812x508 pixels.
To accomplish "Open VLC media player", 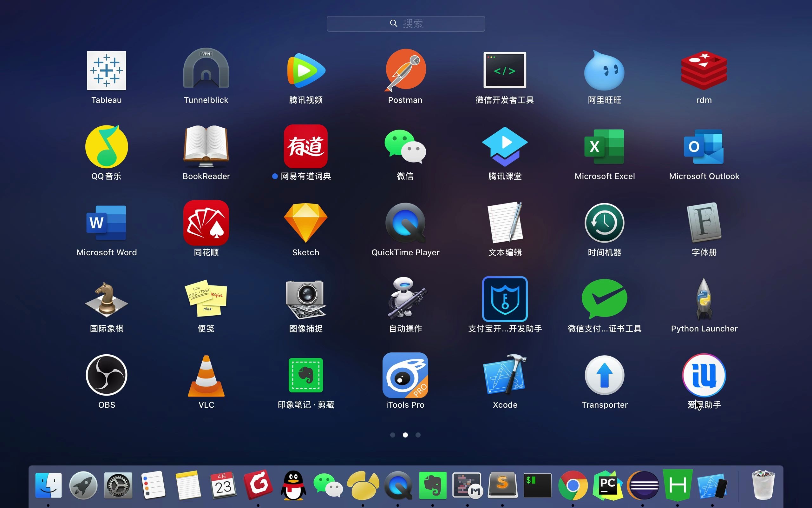I will click(206, 375).
